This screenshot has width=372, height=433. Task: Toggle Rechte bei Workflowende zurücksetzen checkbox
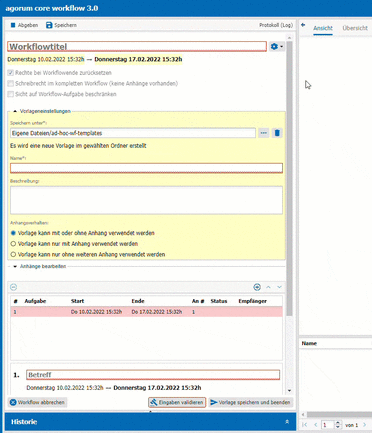tap(11, 73)
